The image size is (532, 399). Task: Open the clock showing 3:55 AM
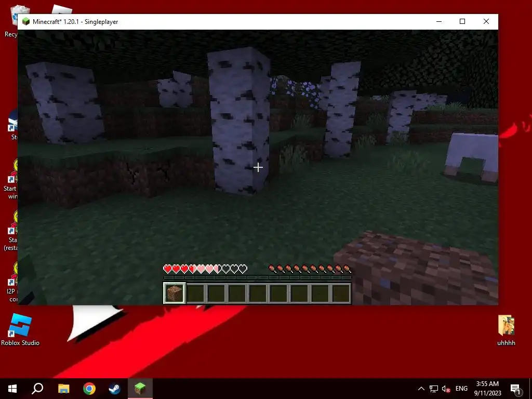[x=487, y=389]
